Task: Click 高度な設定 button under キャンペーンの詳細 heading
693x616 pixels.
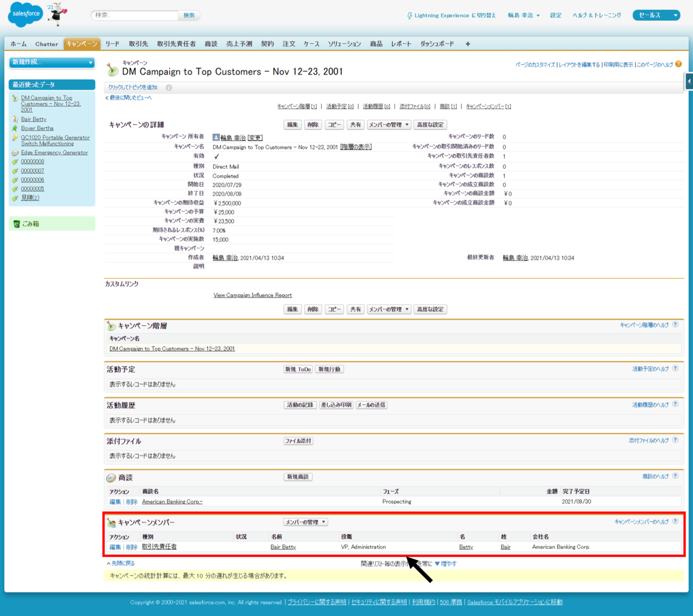Action: pos(430,125)
